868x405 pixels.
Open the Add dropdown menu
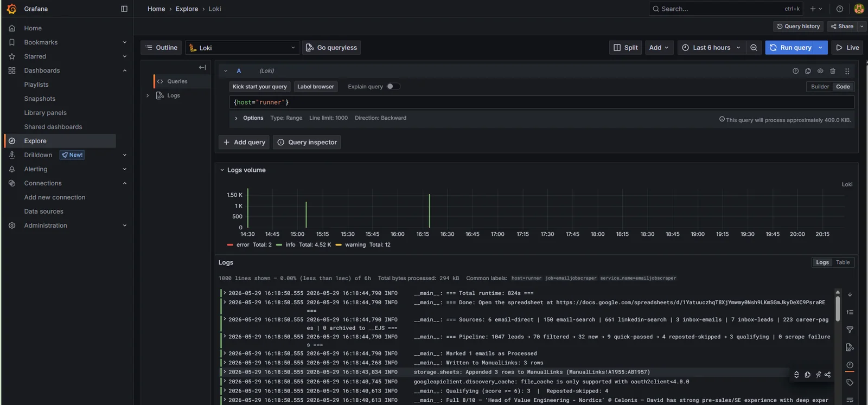click(x=659, y=48)
